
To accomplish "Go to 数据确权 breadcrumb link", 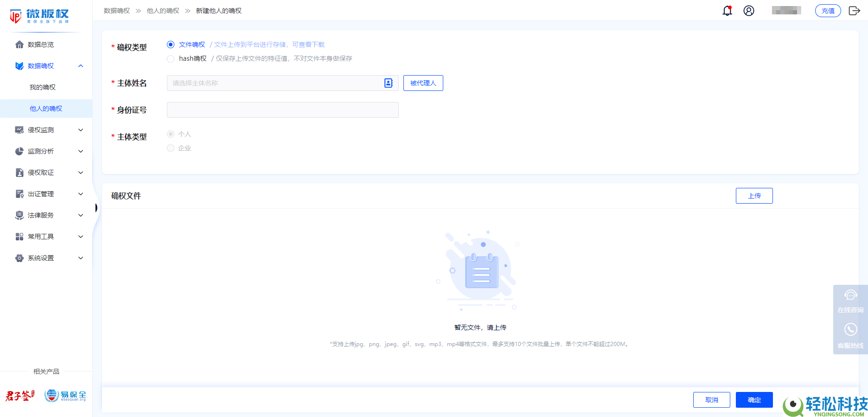I will pos(117,11).
